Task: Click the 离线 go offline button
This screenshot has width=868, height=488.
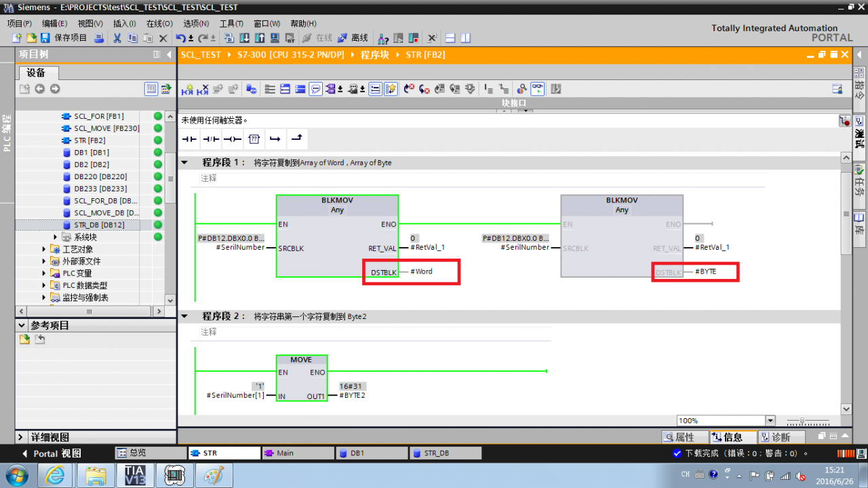Action: point(353,38)
